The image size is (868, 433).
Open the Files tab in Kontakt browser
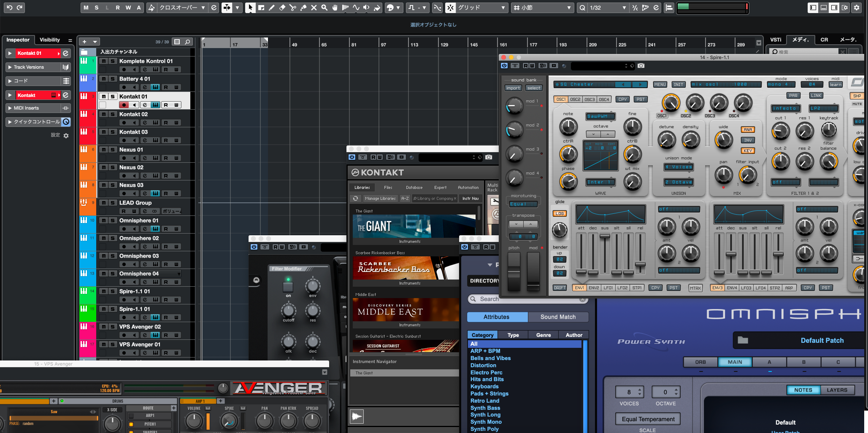388,188
